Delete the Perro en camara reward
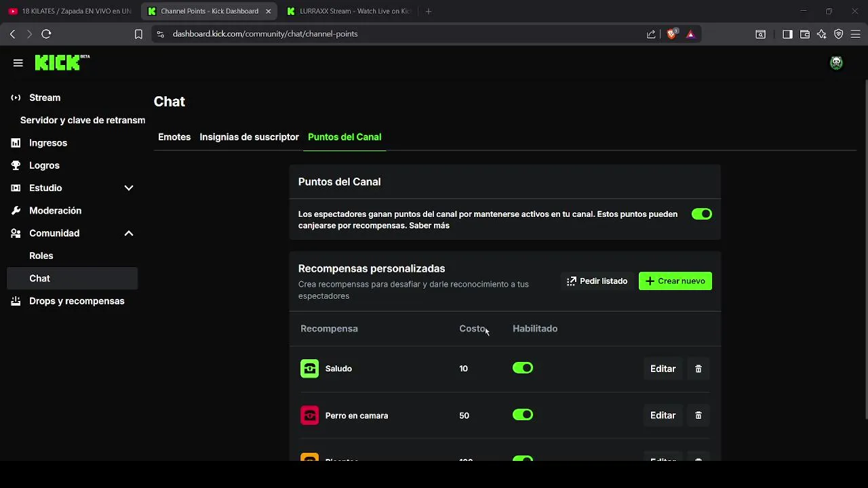Screen dimensions: 868x488 click(698, 415)
